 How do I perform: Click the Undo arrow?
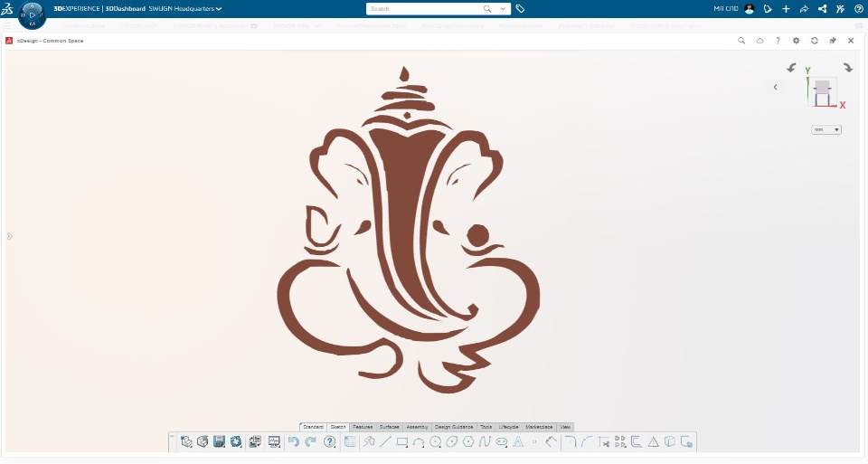tap(293, 441)
